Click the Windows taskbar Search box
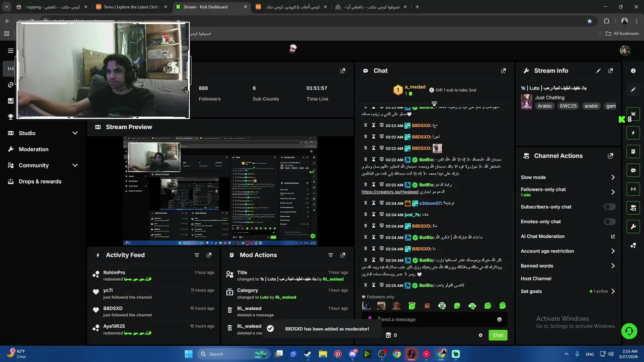Screen dimensions: 644x362 pos(234,354)
